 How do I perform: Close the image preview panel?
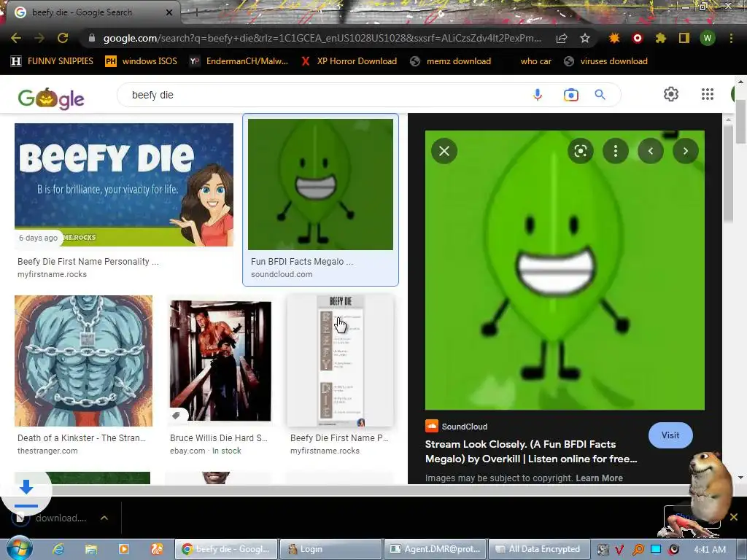tap(444, 151)
